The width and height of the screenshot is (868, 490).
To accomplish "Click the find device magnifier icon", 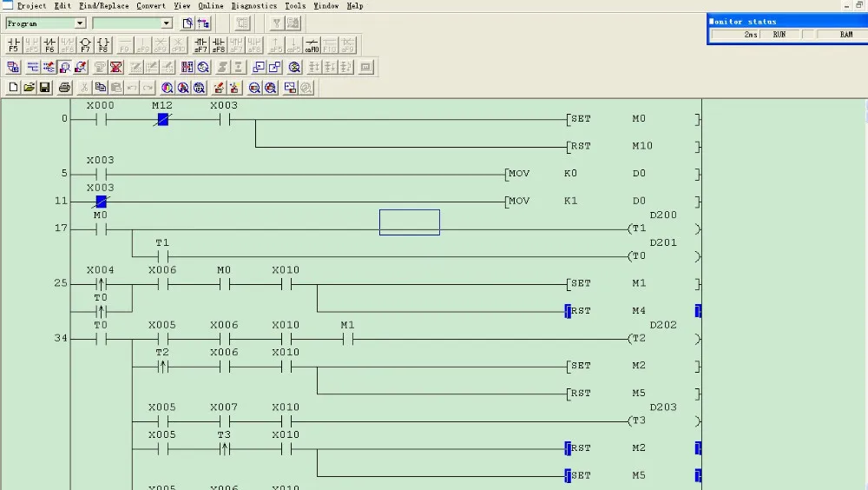I will (168, 88).
